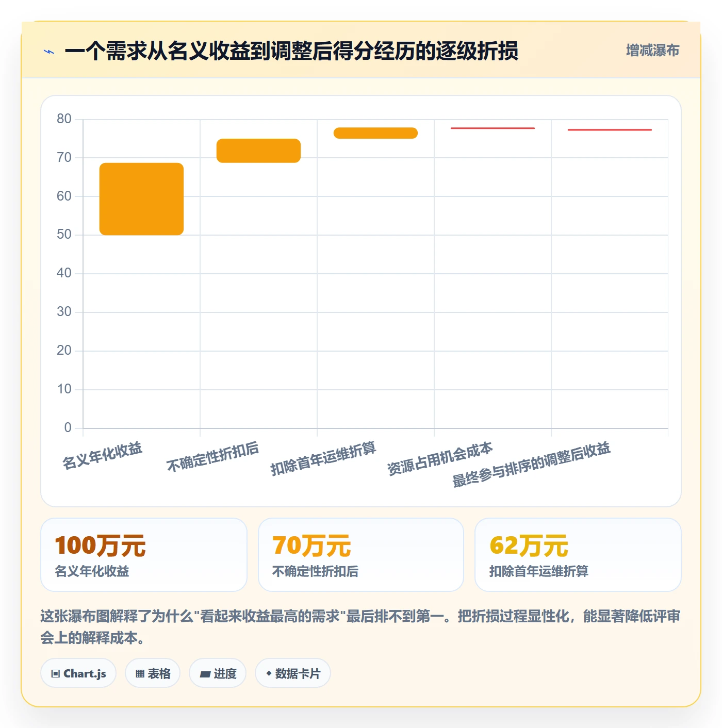Click the 不确定性折扣后 caption under 70万元
This screenshot has width=722, height=728.
(x=315, y=571)
